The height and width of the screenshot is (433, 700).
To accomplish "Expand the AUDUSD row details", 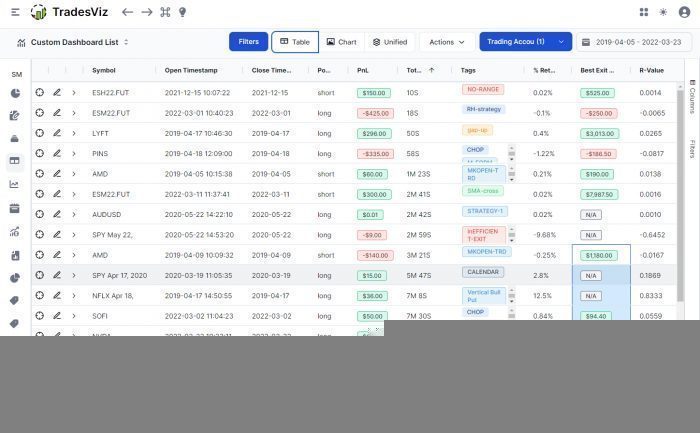I will [74, 215].
